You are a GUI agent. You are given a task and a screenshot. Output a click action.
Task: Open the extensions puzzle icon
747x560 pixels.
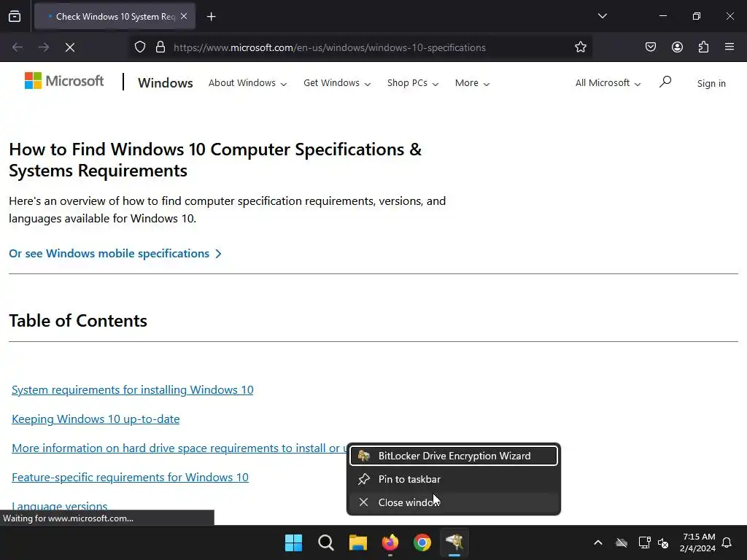coord(703,47)
